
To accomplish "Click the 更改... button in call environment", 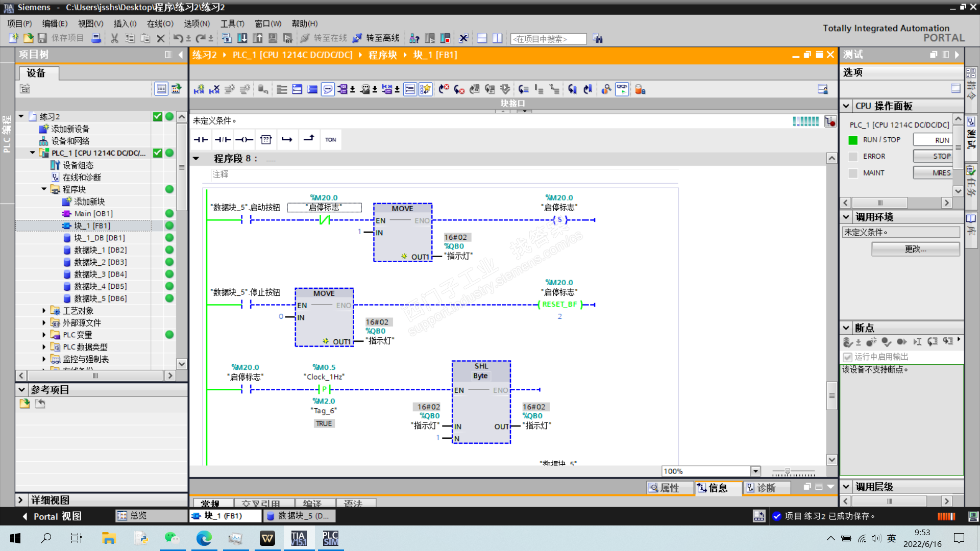I will click(x=915, y=249).
